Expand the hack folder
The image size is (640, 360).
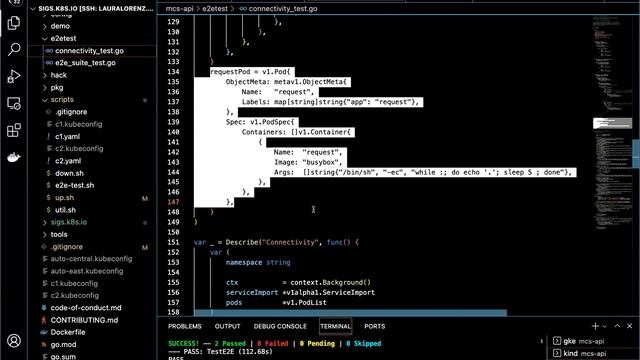click(92, 75)
